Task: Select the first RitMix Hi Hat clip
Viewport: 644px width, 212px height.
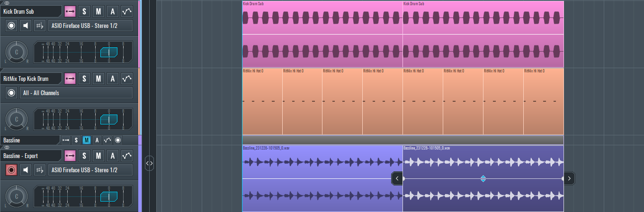Action: 262,101
